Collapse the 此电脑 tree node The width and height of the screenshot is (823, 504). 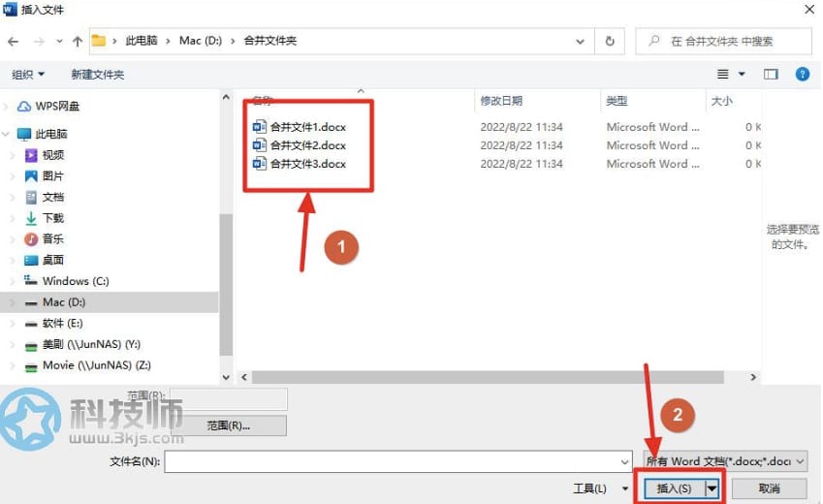[6, 135]
